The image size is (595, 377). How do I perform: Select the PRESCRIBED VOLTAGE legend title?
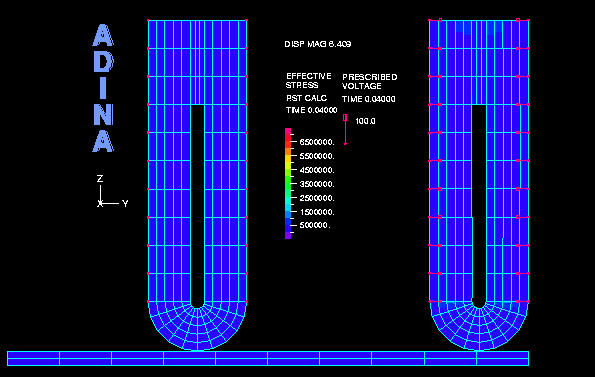pos(370,82)
